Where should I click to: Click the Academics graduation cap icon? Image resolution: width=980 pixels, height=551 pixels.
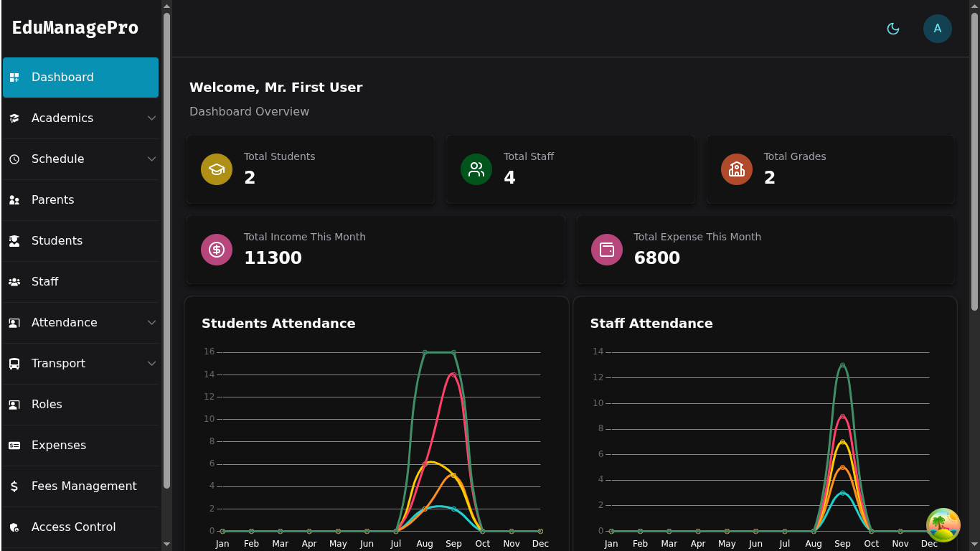[x=14, y=118]
